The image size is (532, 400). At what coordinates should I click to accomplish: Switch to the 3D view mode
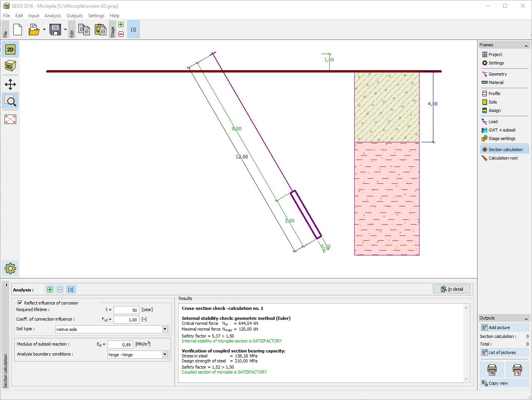[x=10, y=66]
